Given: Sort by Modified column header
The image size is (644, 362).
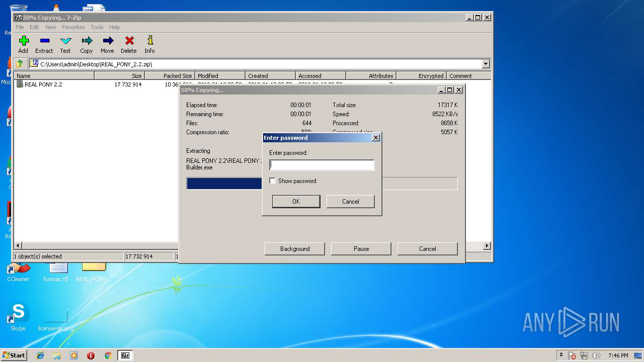Looking at the screenshot, I should [x=220, y=76].
